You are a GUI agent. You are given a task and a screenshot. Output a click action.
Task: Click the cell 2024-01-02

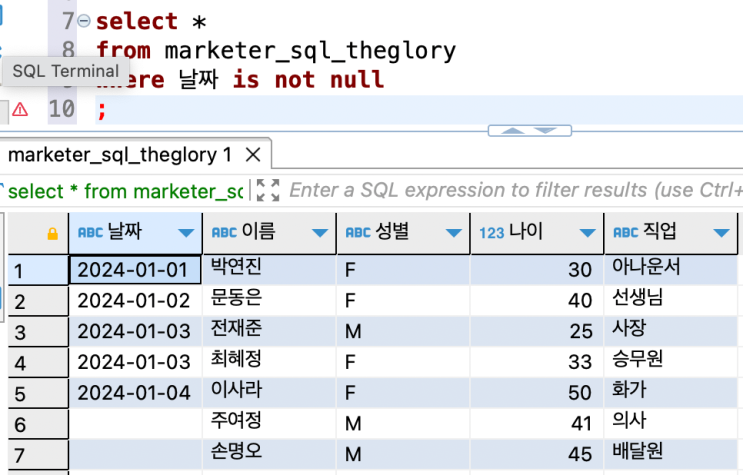click(x=136, y=301)
